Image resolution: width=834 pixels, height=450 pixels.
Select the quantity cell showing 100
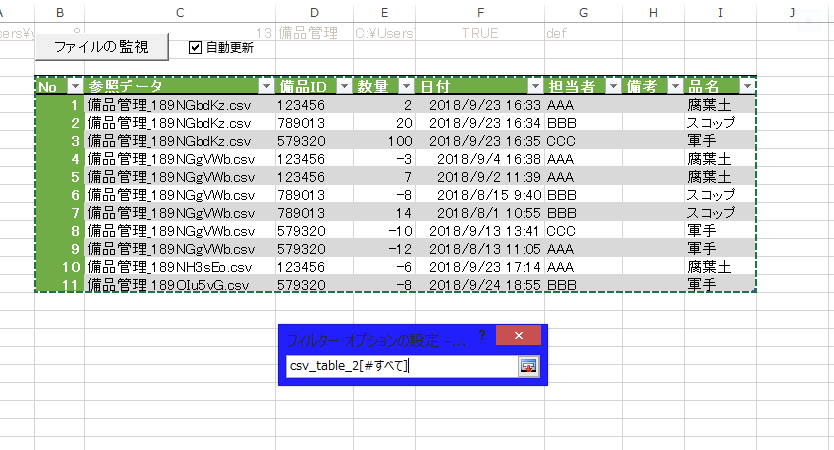383,140
